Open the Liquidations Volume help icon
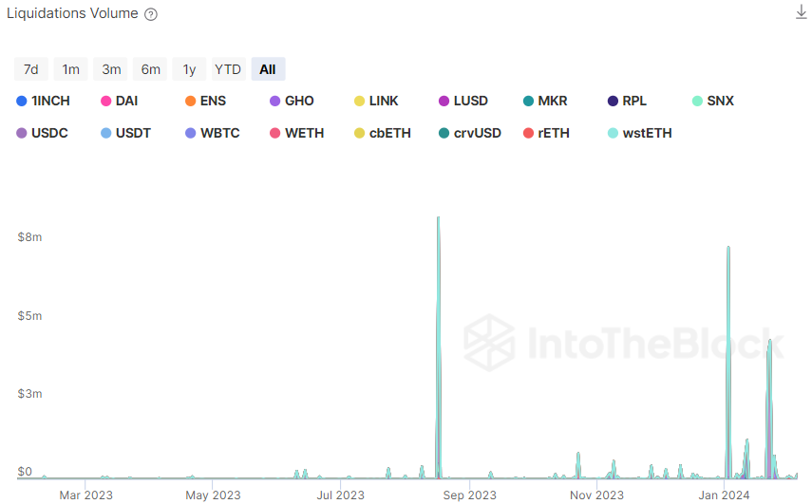The height and width of the screenshot is (504, 812). [x=151, y=15]
